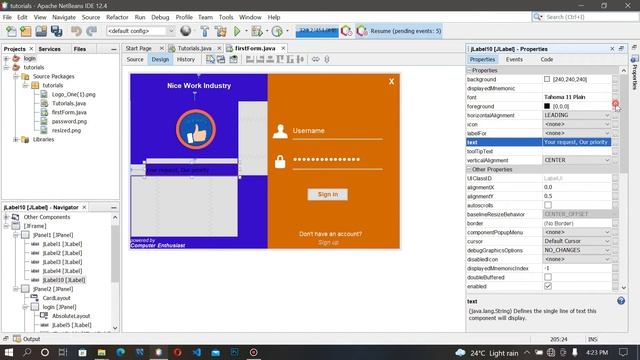Viewport: 640px width, 360px height.
Task: Select firstForm.java in Projects tree
Action: tap(69, 112)
